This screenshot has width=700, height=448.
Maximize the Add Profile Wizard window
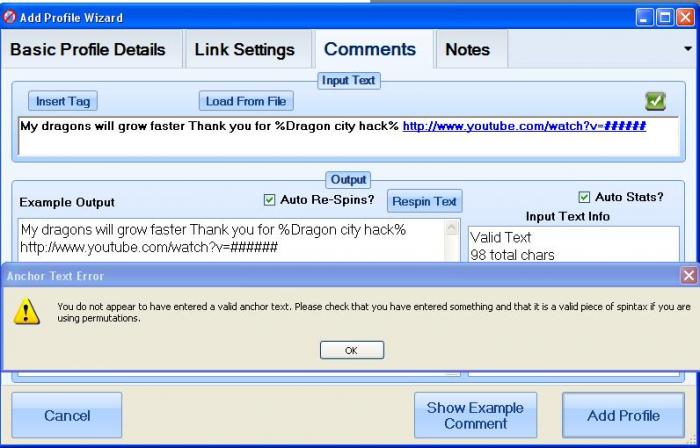(x=665, y=17)
